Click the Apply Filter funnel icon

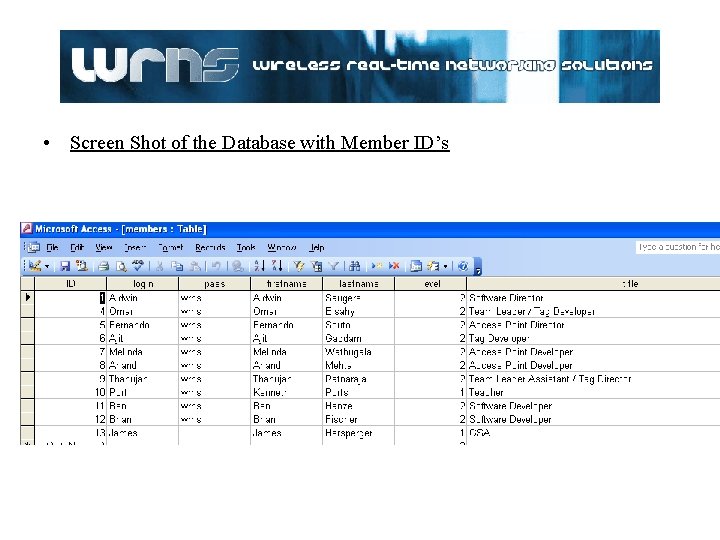click(334, 266)
